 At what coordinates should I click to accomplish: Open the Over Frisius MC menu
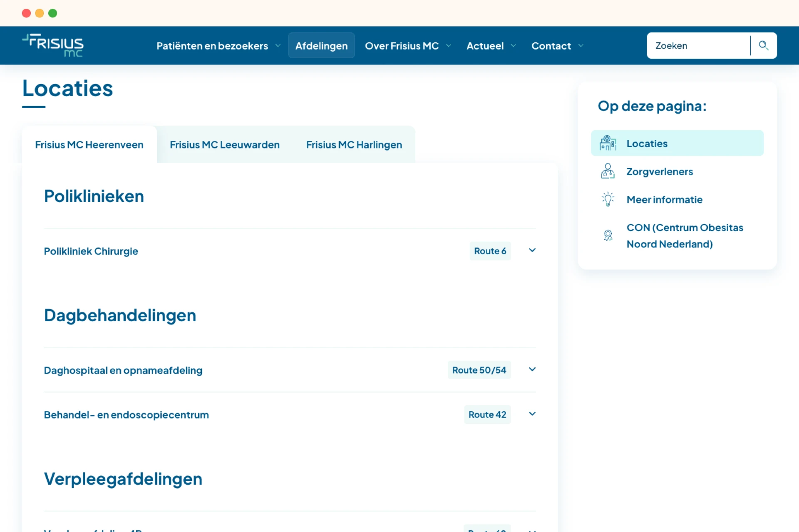click(402, 46)
